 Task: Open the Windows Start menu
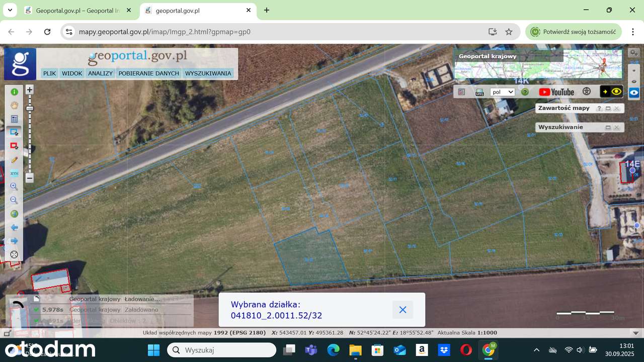pos(153,350)
